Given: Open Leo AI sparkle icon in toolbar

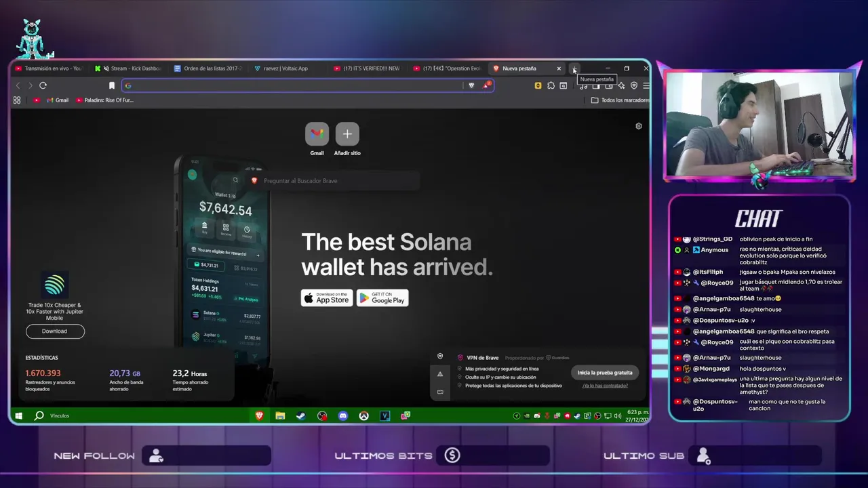Looking at the screenshot, I should coord(621,85).
